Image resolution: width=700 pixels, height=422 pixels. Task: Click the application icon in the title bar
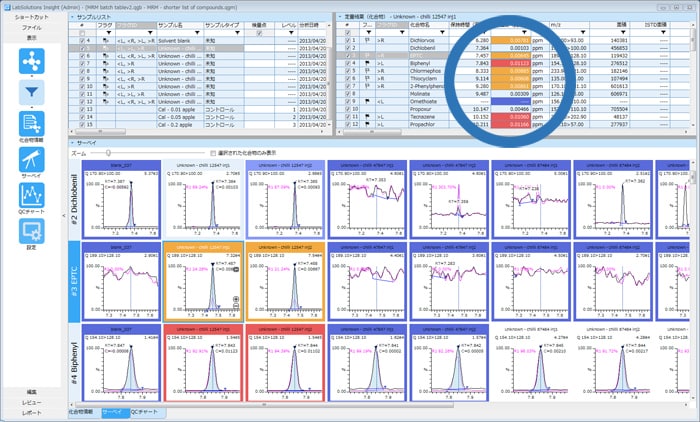point(6,7)
